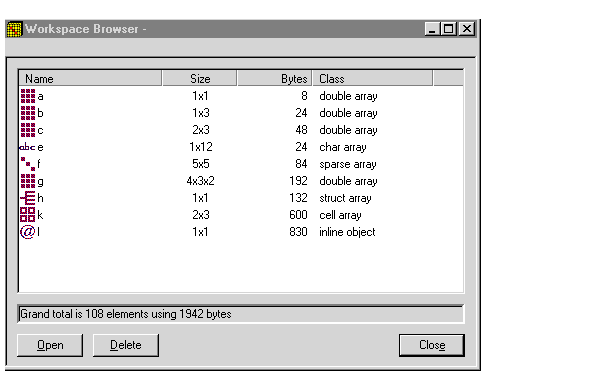Click variable name k in the list
This screenshot has width=600, height=383.
40,215
